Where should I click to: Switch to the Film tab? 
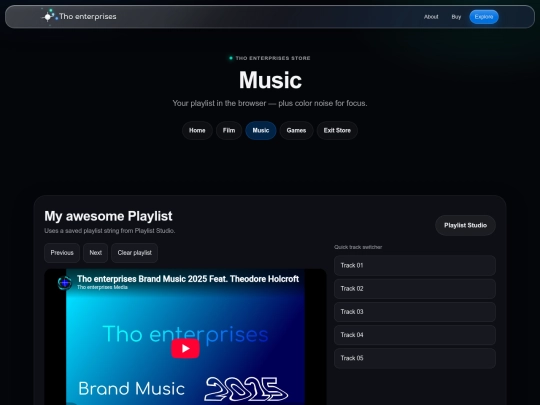point(229,131)
